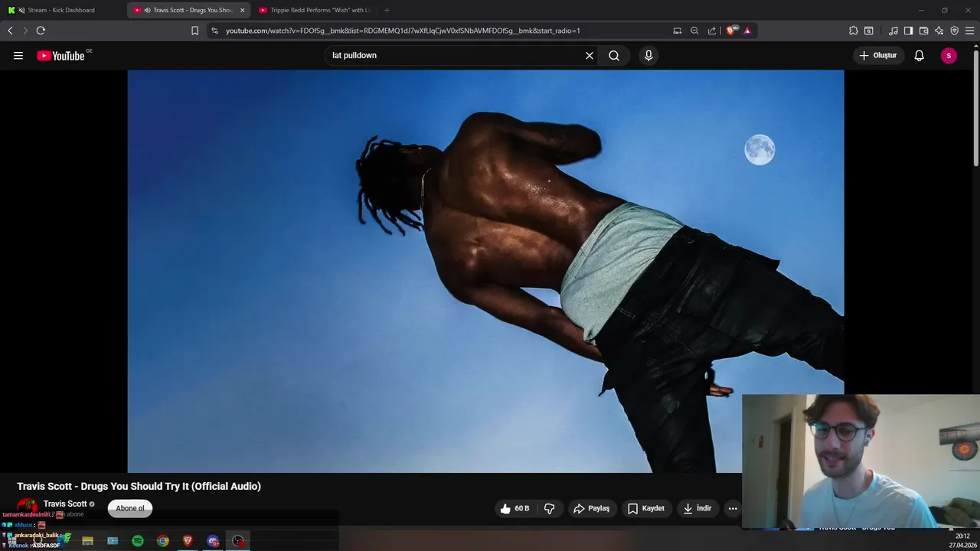This screenshot has width=980, height=551.
Task: Open YouTube notifications bell
Action: (x=920, y=55)
